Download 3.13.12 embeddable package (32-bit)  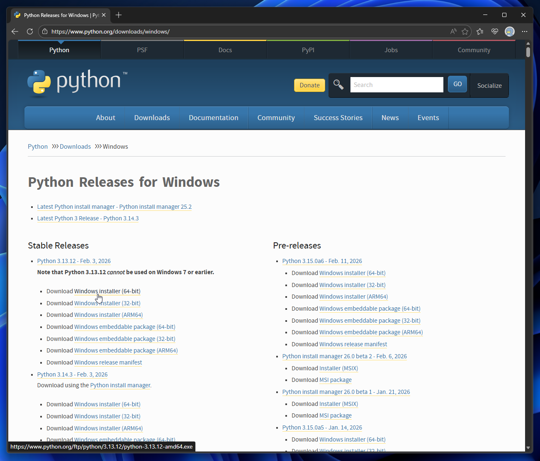tap(125, 339)
